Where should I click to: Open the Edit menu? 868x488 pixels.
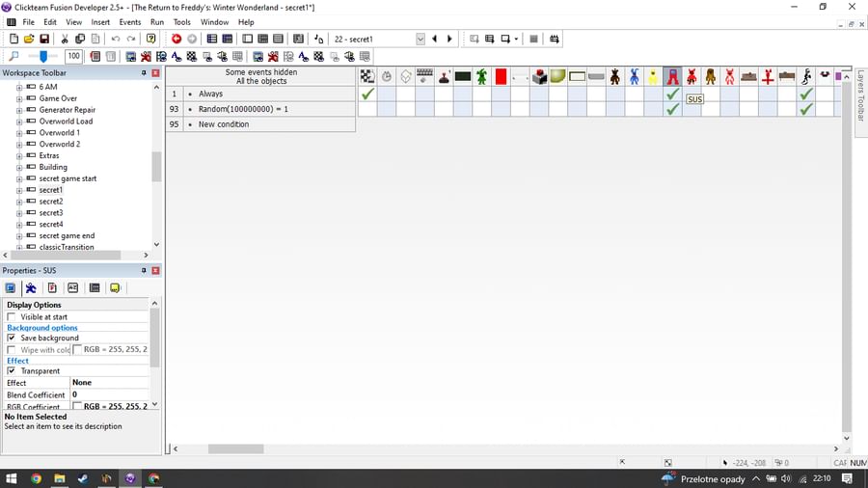pos(50,22)
